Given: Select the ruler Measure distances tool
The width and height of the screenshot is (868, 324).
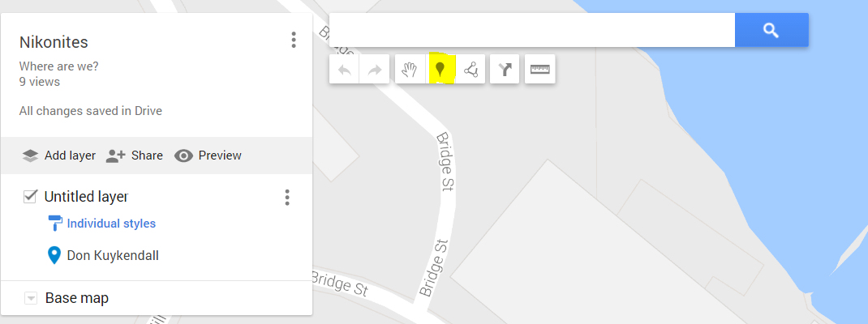Looking at the screenshot, I should pos(539,69).
